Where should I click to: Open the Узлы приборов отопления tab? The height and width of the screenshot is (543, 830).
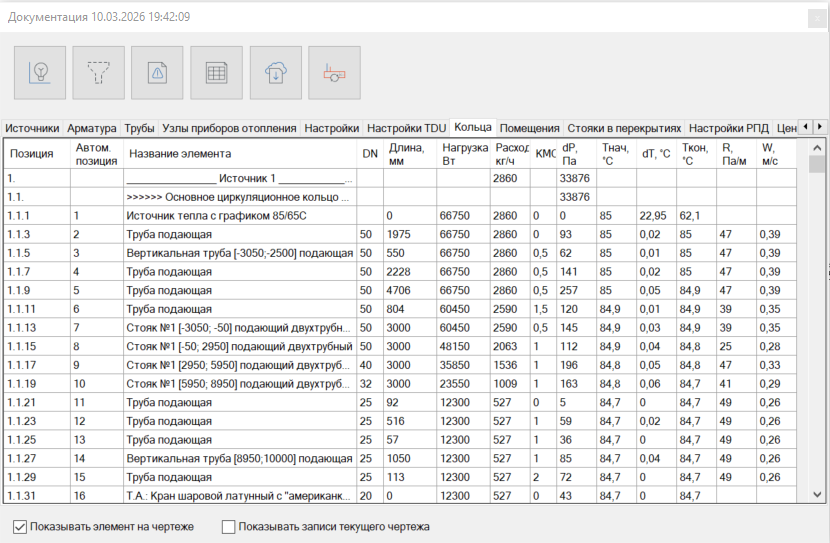(229, 129)
